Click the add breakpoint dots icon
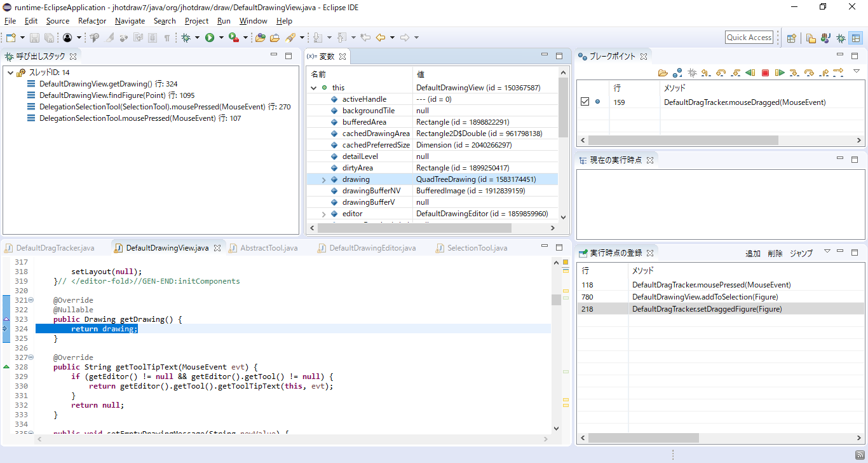This screenshot has width=868, height=463. point(677,73)
